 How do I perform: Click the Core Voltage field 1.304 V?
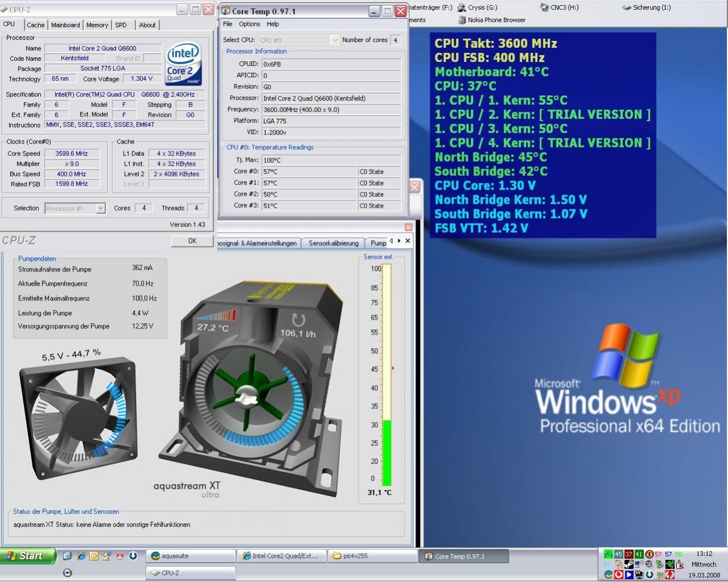click(142, 79)
